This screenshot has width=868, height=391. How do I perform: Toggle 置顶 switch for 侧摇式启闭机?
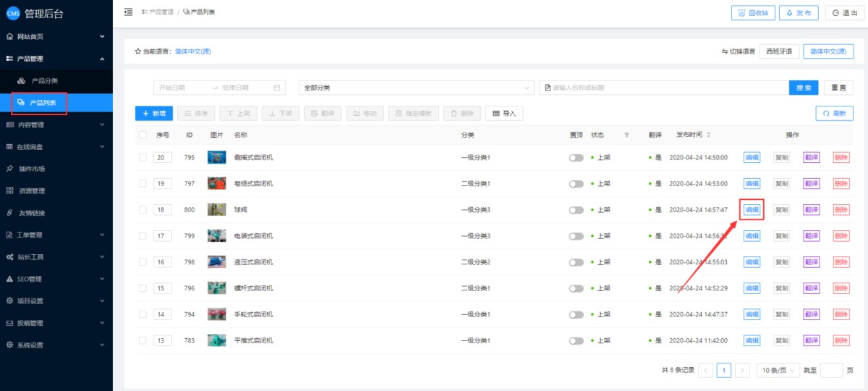576,158
